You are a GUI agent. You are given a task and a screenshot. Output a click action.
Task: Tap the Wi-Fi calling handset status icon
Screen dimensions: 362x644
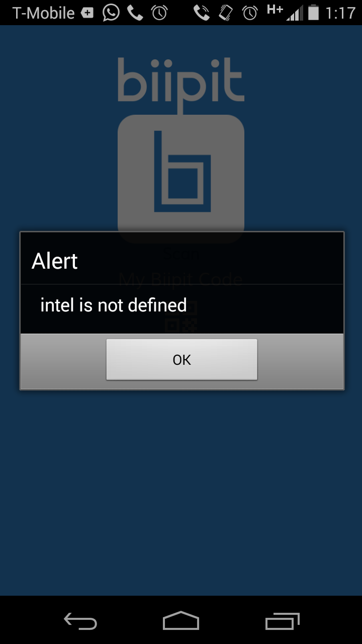coord(202,13)
